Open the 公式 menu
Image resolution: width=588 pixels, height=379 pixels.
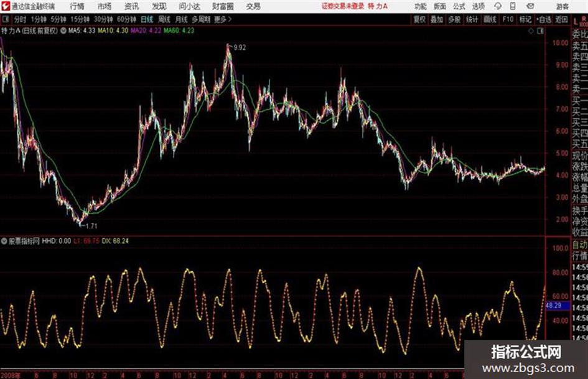[x=459, y=6]
